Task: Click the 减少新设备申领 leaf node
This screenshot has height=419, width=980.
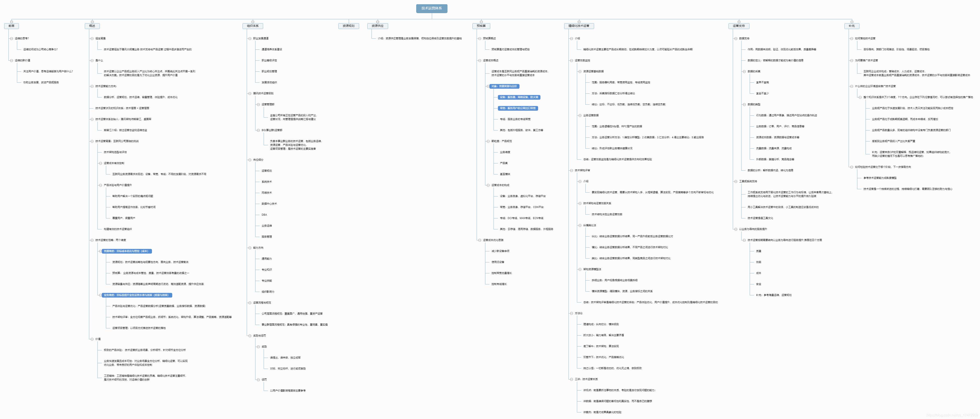Action: coord(500,251)
